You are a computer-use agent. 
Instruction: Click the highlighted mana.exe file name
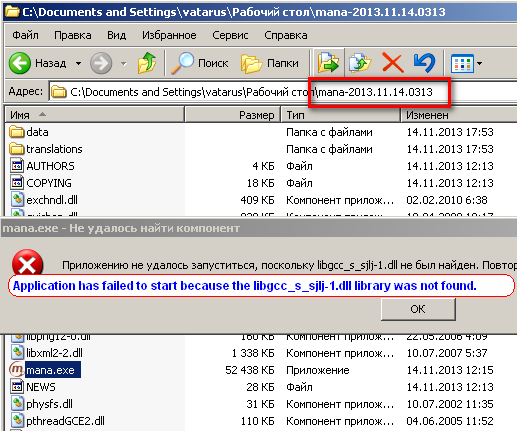[53, 370]
